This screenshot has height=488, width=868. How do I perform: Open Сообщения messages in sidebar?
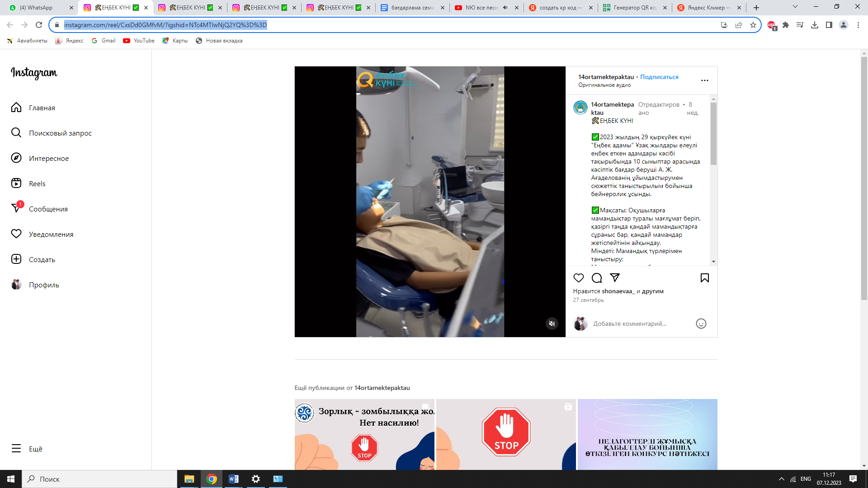click(48, 209)
